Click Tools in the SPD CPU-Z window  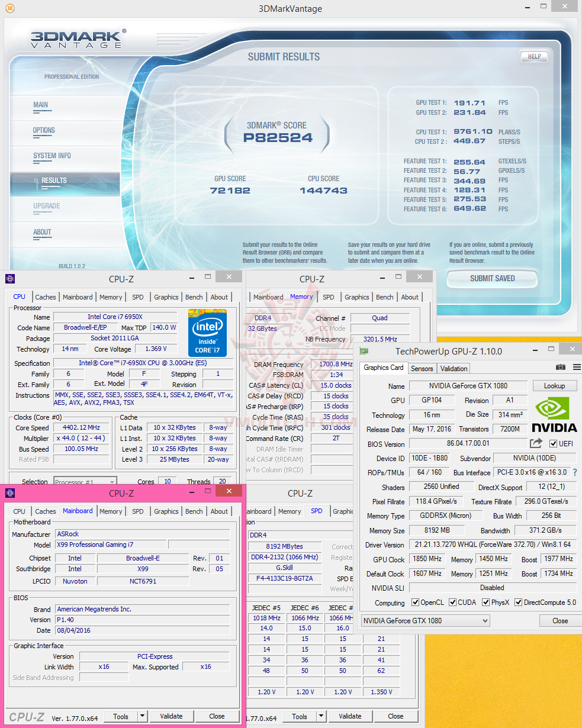click(300, 716)
